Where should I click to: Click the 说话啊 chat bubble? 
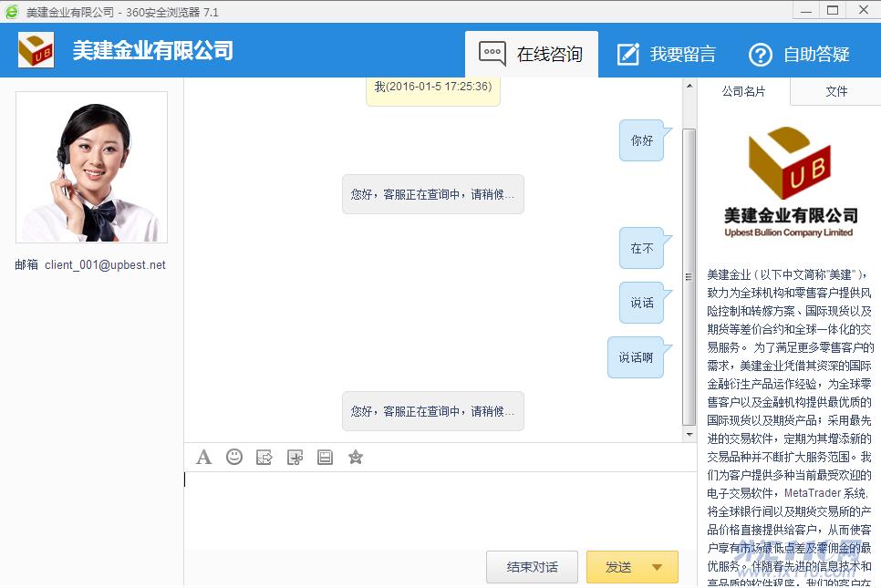point(636,357)
